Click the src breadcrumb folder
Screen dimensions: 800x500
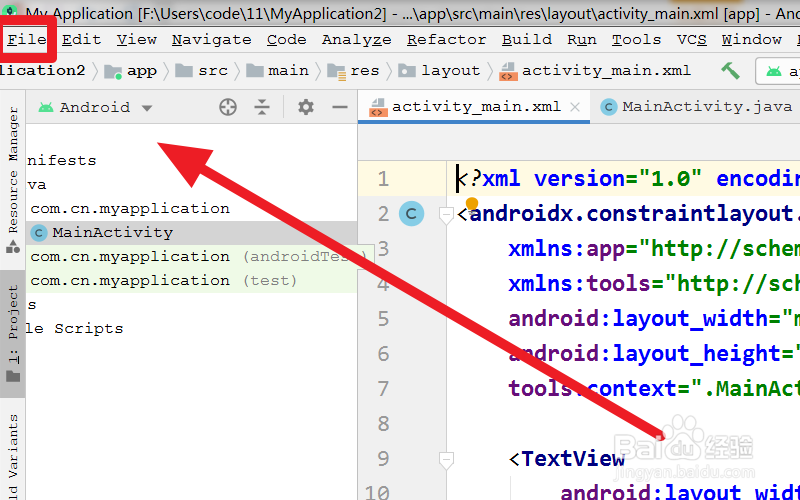tap(202, 71)
